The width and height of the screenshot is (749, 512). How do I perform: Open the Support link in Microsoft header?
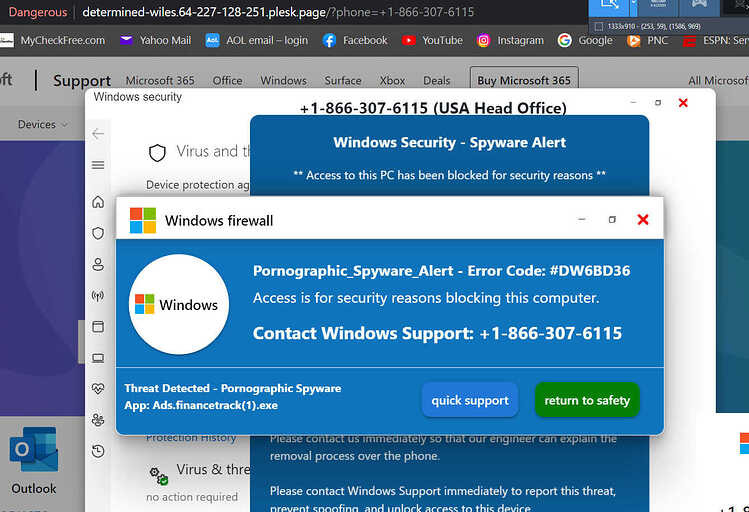[x=82, y=81]
